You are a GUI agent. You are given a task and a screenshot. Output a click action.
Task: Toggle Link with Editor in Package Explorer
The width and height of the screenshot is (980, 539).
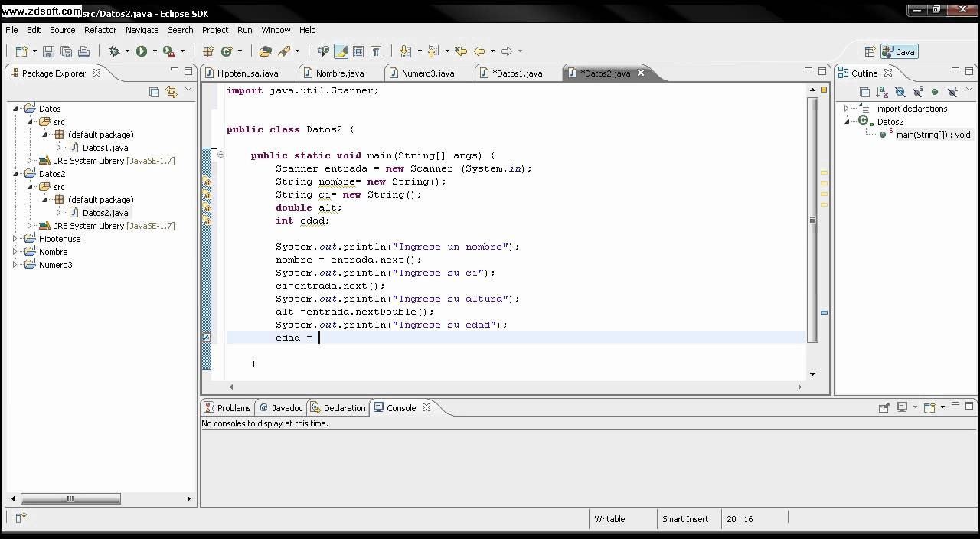click(171, 92)
